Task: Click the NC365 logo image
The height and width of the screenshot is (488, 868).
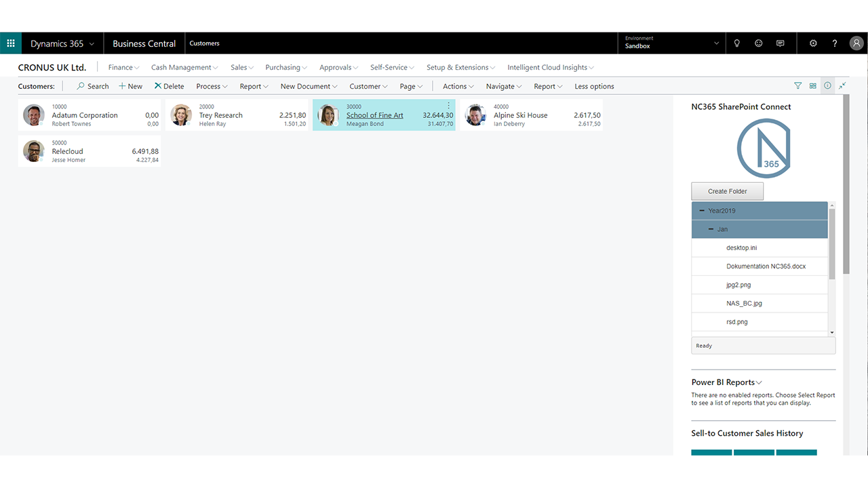Action: coord(764,148)
